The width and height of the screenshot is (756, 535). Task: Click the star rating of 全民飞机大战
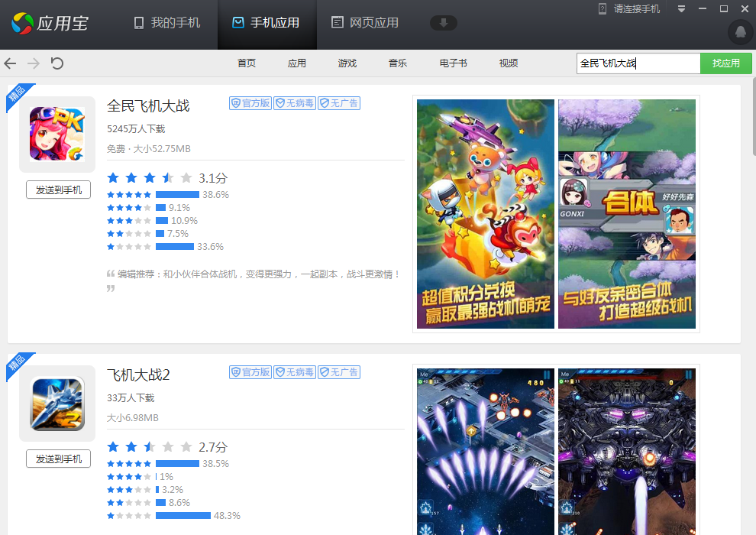pyautogui.click(x=150, y=178)
